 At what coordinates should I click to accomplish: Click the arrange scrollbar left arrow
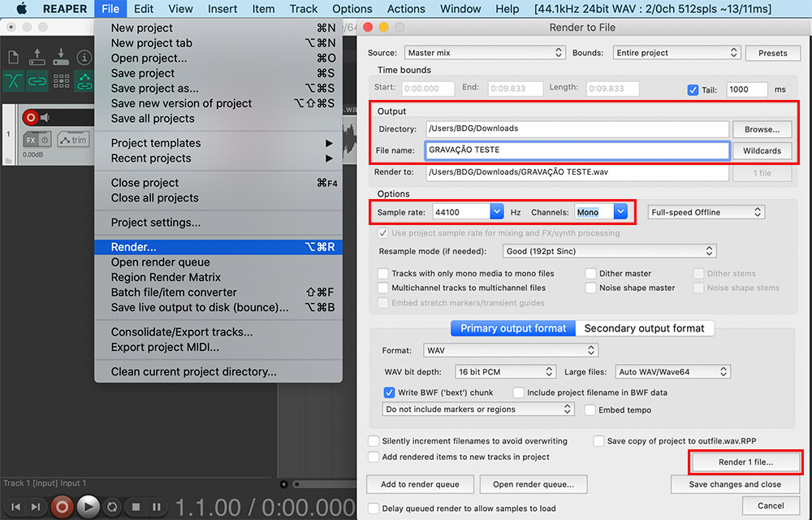(283, 484)
